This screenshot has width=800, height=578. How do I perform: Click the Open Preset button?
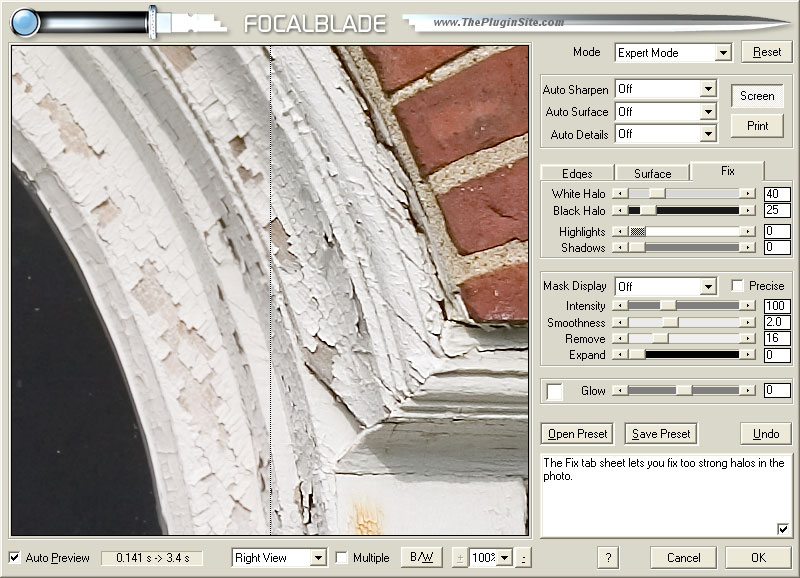(577, 434)
